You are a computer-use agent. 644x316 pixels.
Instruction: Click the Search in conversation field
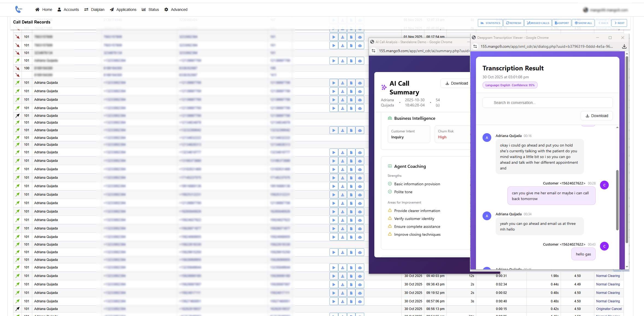pos(547,103)
